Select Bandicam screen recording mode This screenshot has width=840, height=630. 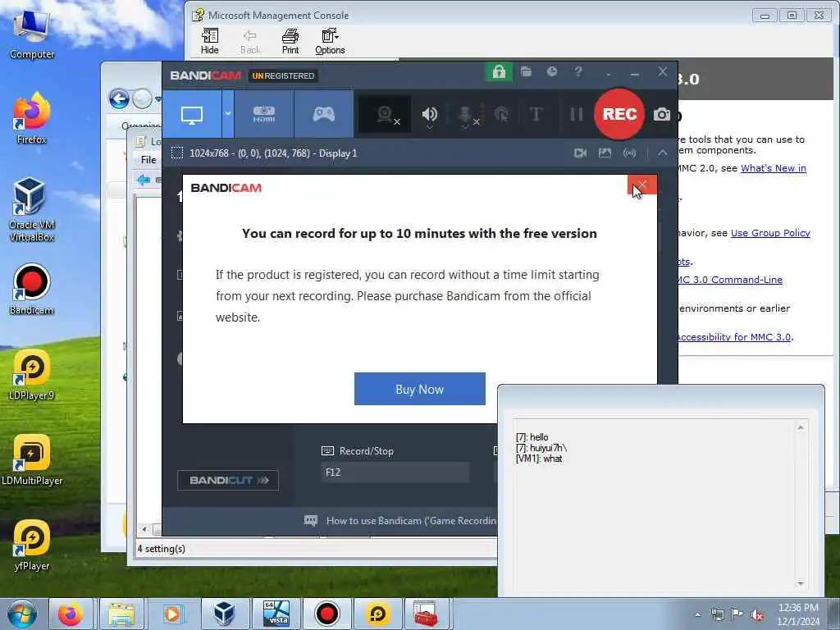click(x=192, y=114)
